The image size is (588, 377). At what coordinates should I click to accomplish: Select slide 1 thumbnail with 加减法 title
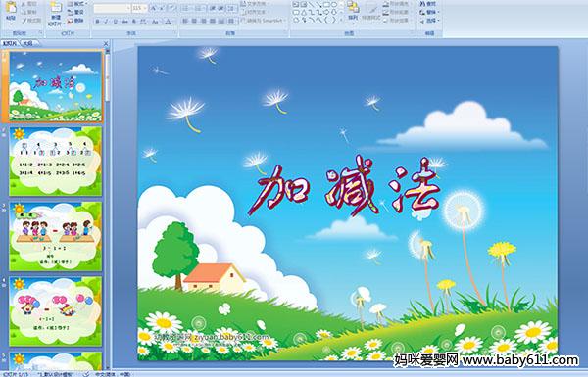pyautogui.click(x=56, y=86)
